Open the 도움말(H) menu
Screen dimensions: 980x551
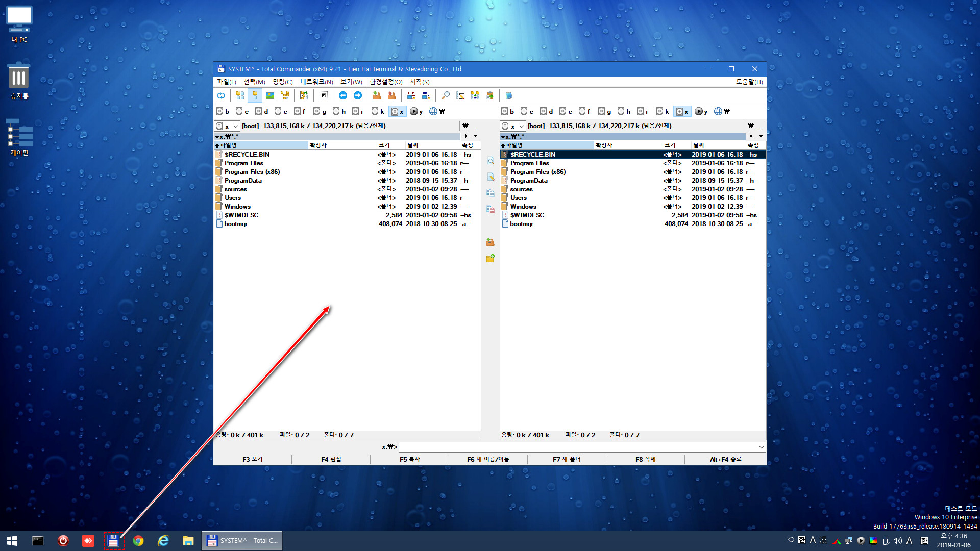point(749,82)
